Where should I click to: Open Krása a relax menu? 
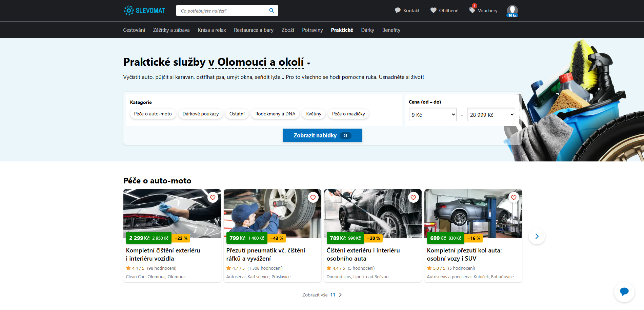coord(212,30)
